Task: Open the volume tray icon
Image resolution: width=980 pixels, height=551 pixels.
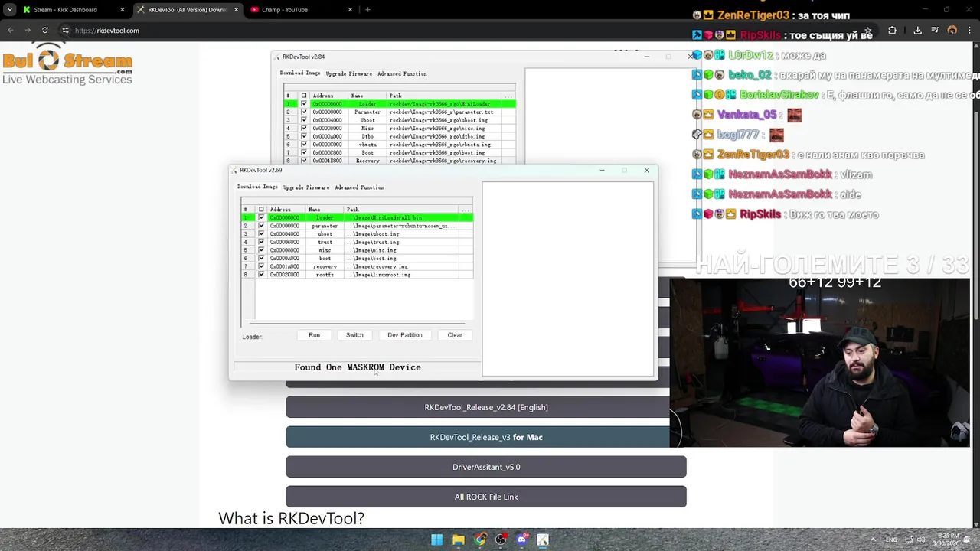Action: click(921, 540)
